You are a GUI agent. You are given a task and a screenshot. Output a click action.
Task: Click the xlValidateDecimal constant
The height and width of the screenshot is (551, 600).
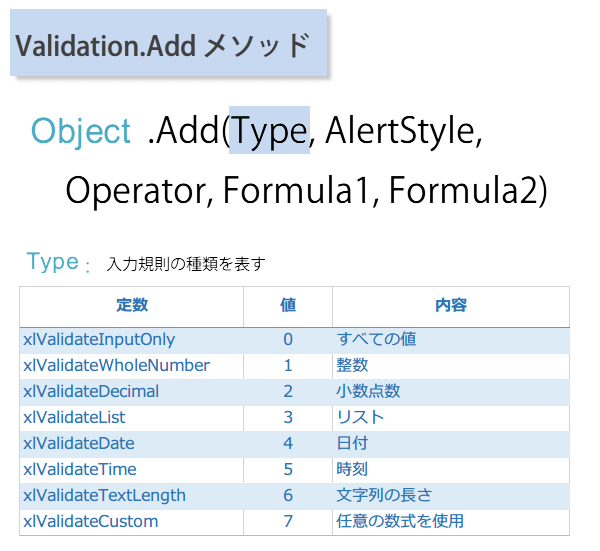coord(91,392)
